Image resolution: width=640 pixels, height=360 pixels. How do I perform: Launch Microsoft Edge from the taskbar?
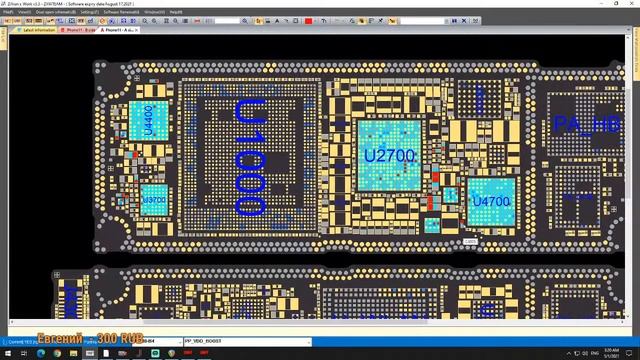41,353
